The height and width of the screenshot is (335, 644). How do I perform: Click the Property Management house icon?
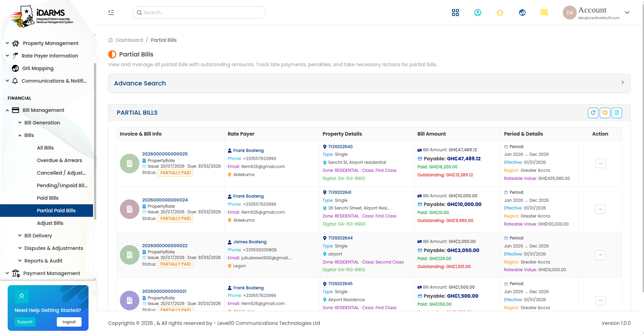click(x=15, y=43)
